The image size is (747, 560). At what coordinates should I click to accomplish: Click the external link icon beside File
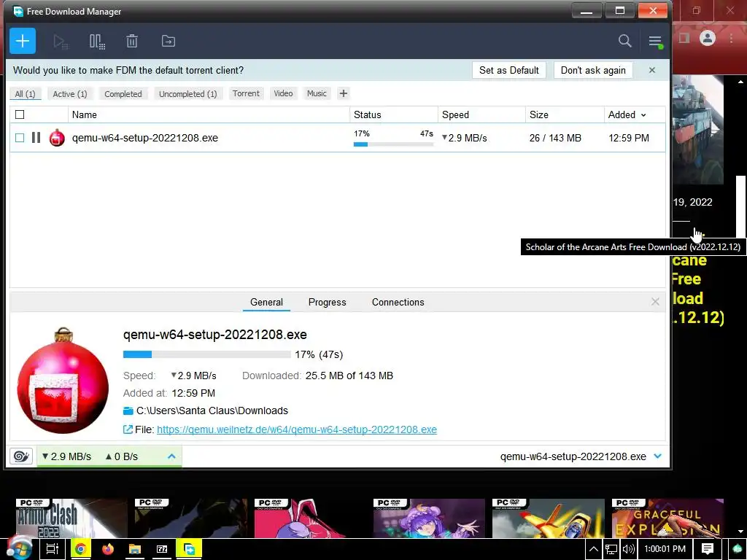128,429
